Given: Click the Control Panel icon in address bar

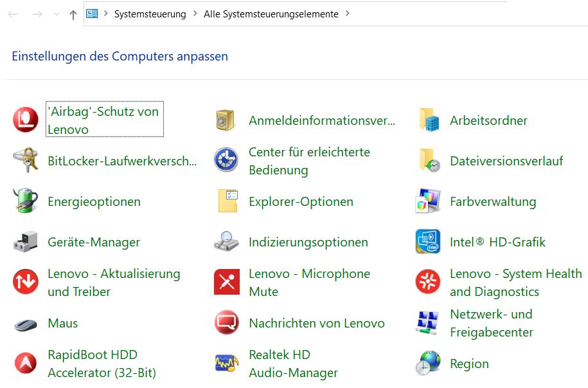Looking at the screenshot, I should 92,14.
